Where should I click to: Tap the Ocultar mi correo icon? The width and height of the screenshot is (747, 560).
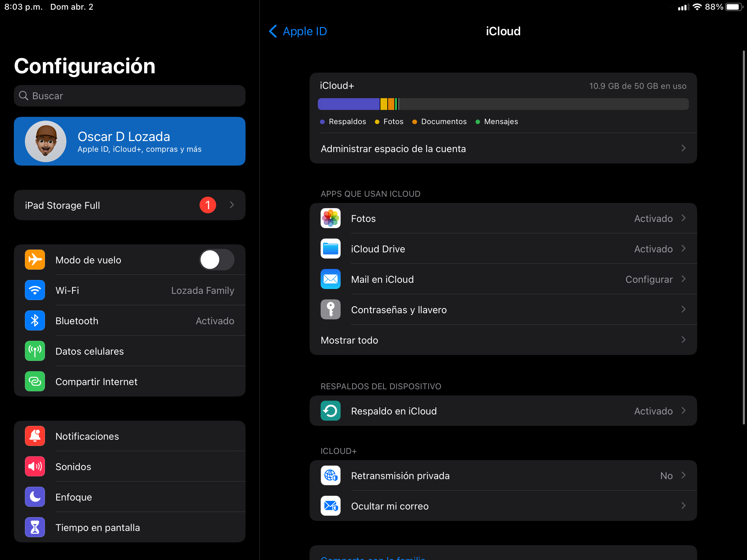[330, 506]
